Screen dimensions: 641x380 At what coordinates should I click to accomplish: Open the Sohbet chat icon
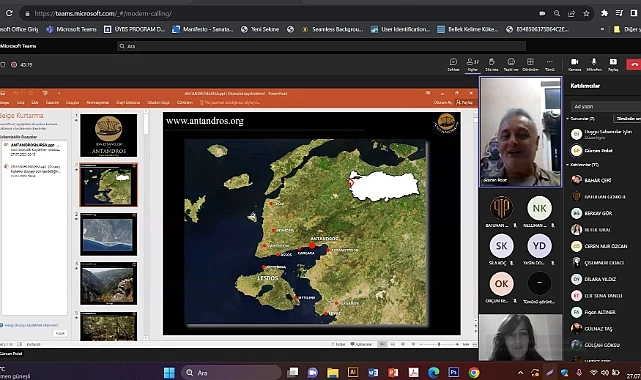pos(453,64)
